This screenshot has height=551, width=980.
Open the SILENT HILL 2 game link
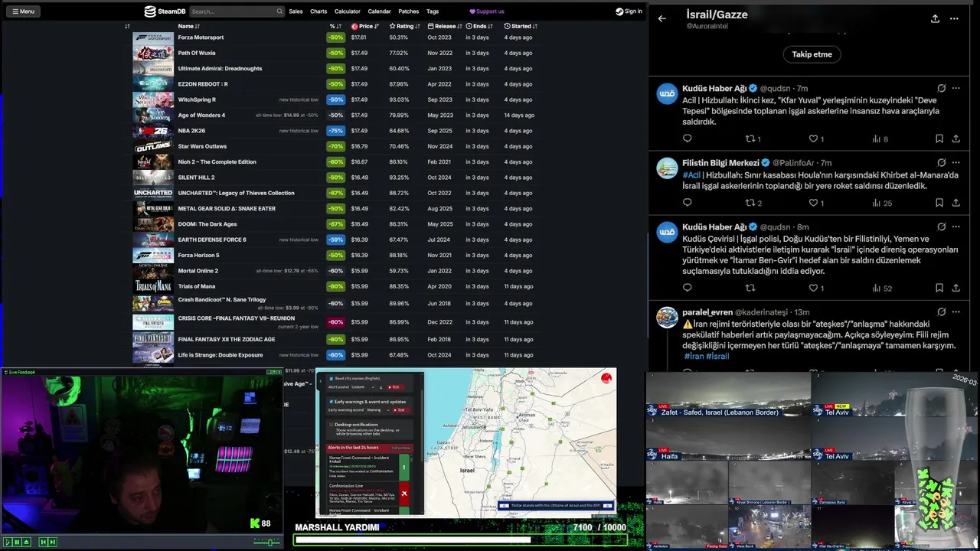pyautogui.click(x=196, y=178)
